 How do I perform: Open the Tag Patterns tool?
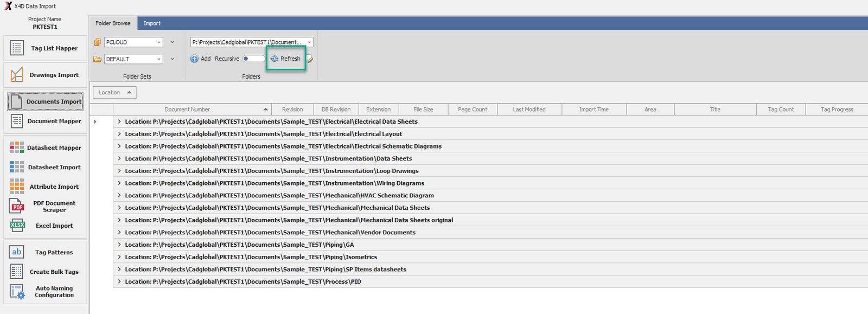point(45,252)
